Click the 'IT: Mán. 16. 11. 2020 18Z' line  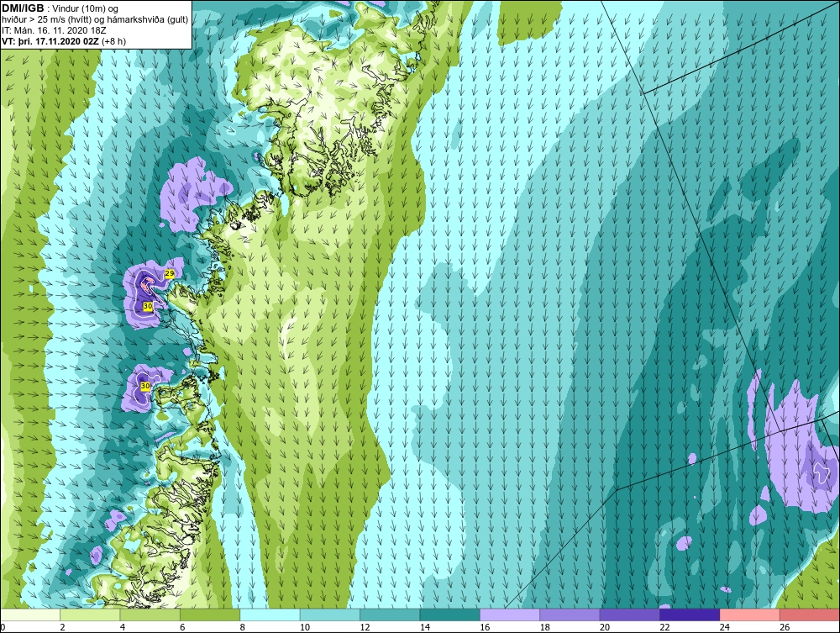pos(54,30)
